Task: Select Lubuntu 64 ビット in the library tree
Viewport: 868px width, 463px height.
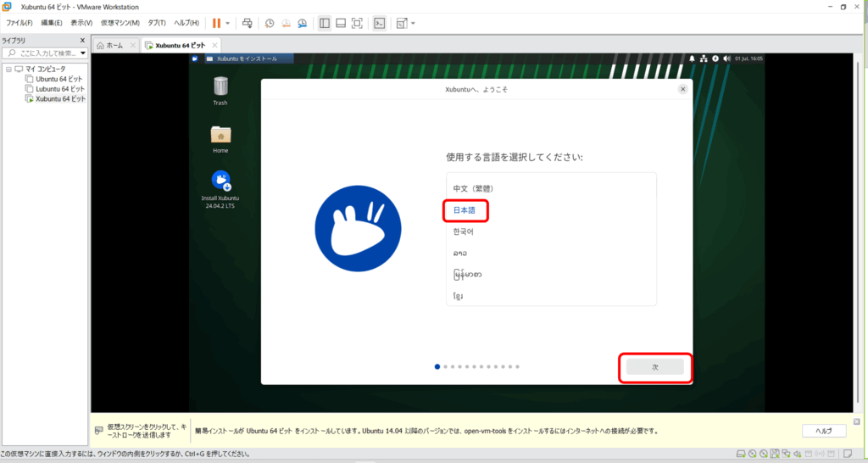Action: click(59, 89)
